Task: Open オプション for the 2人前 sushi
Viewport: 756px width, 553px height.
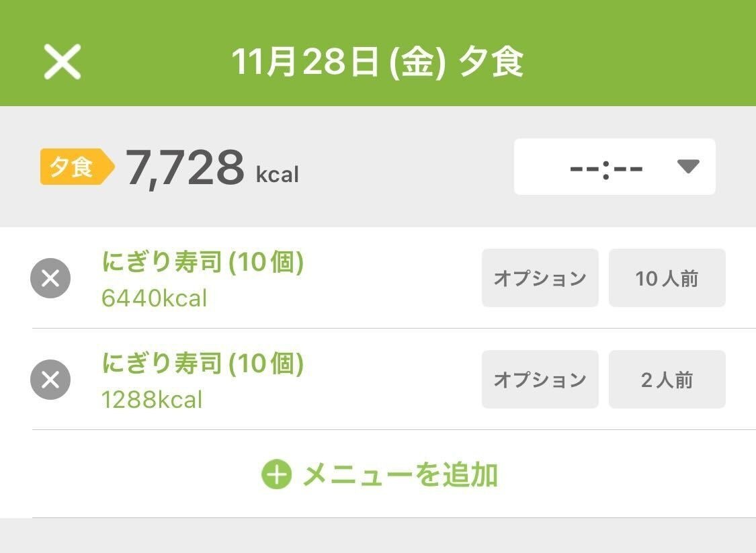Action: point(540,380)
